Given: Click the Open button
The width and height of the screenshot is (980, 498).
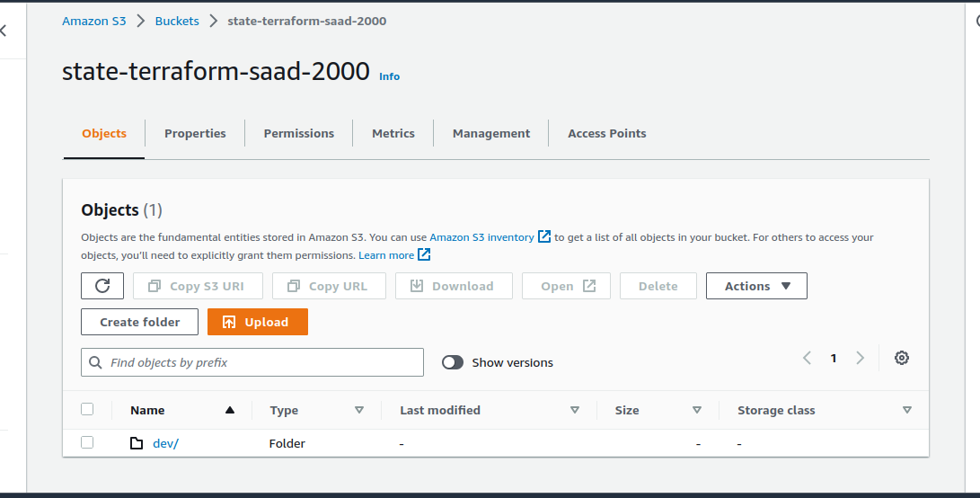Looking at the screenshot, I should point(566,286).
